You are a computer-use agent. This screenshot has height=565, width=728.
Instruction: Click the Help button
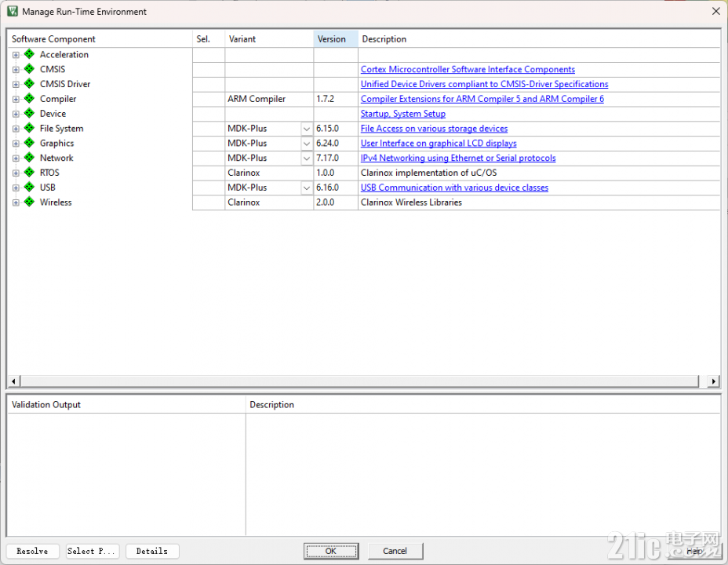coord(694,551)
